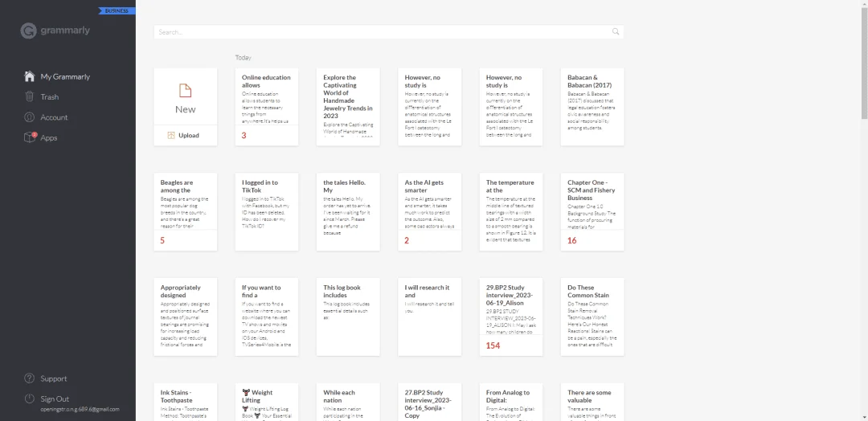The image size is (868, 421).
Task: Click the Sign Out power icon
Action: [x=30, y=399]
